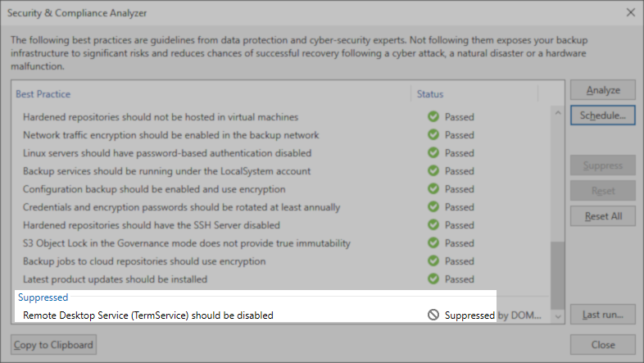The image size is (644, 363).
Task: Open the Last run... details
Action: (x=602, y=315)
